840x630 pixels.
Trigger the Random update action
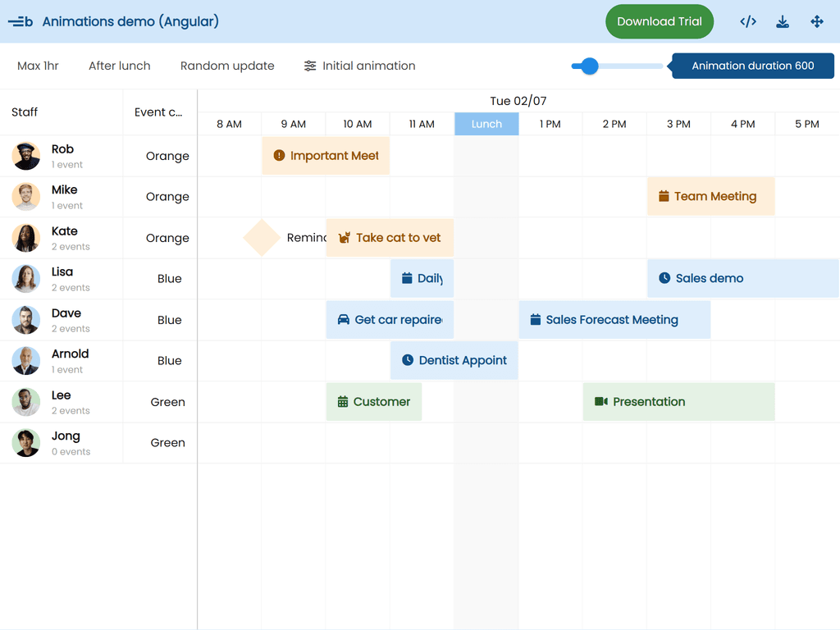coord(227,66)
